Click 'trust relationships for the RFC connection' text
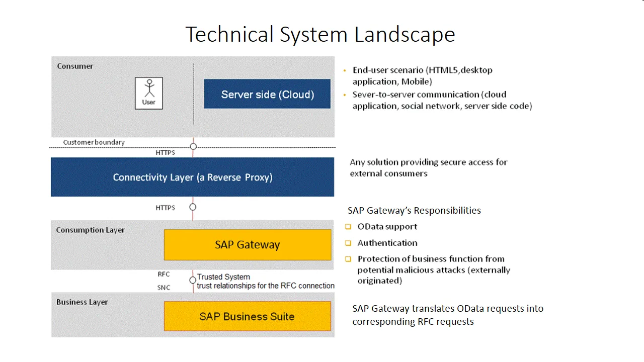Image resolution: width=644 pixels, height=362 pixels. pyautogui.click(x=266, y=286)
